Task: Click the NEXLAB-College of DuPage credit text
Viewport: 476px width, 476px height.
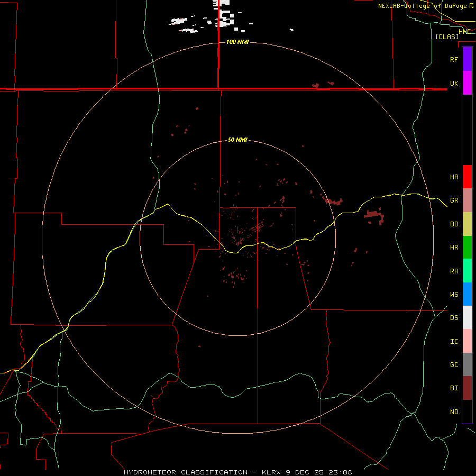Action: click(422, 6)
